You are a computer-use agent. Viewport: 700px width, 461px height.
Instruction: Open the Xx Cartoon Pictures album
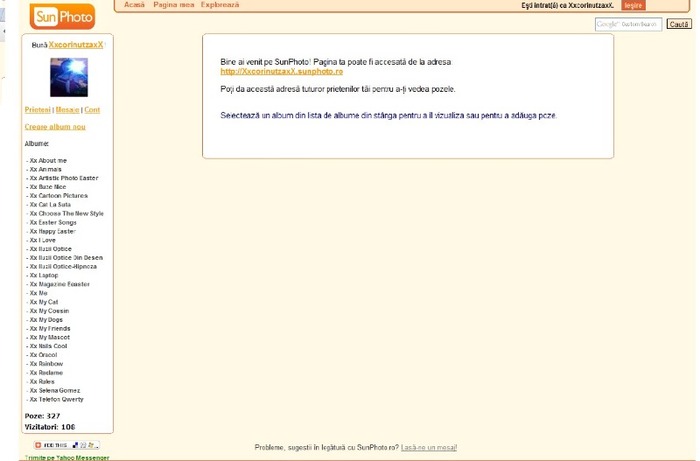[x=58, y=196]
